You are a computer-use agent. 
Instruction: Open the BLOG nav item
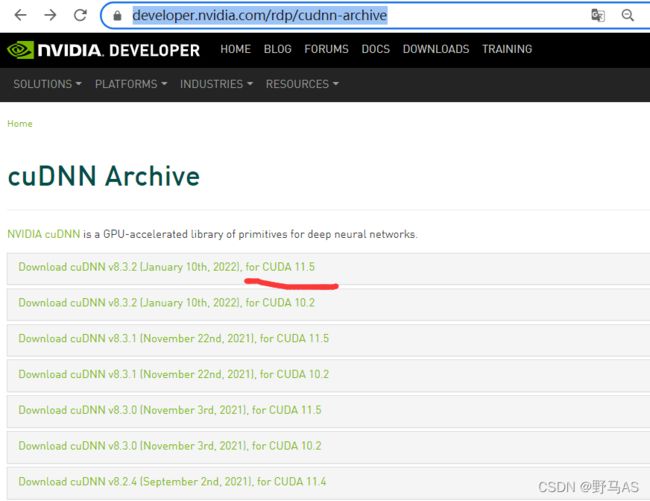[x=277, y=49]
